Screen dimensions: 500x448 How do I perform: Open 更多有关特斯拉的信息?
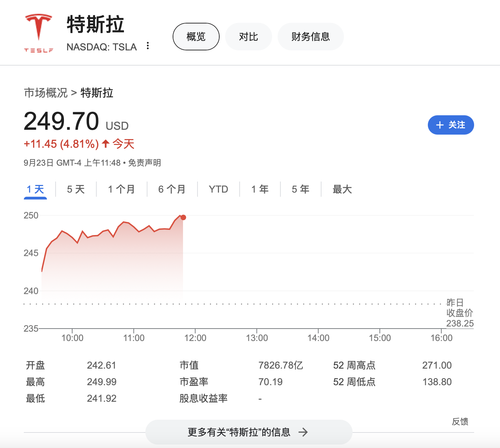click(248, 432)
